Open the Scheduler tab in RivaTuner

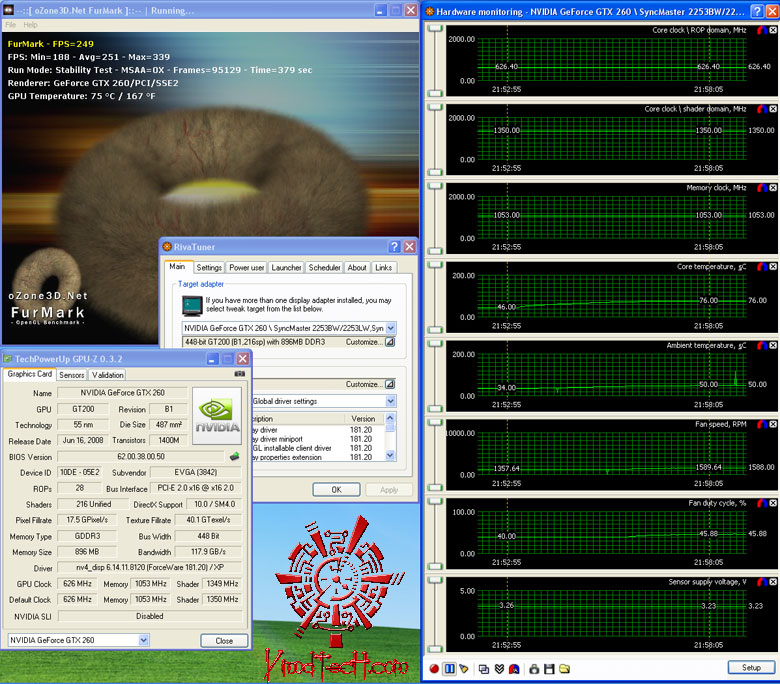[324, 268]
